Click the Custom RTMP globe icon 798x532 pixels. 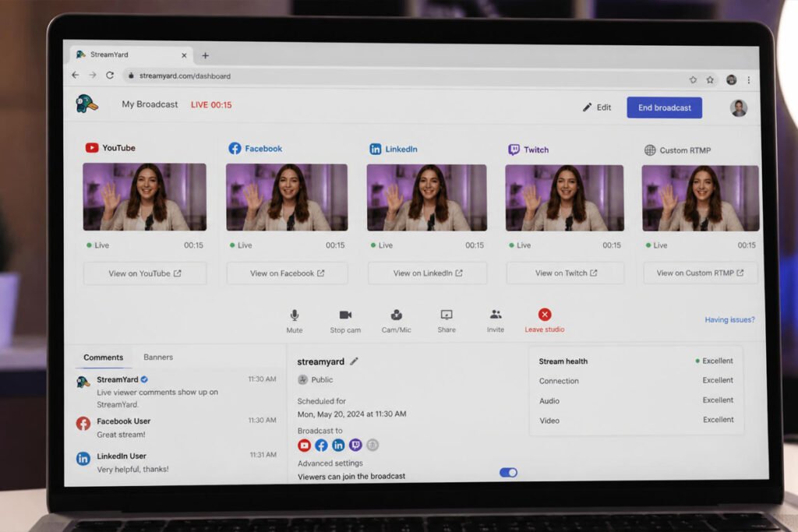650,150
